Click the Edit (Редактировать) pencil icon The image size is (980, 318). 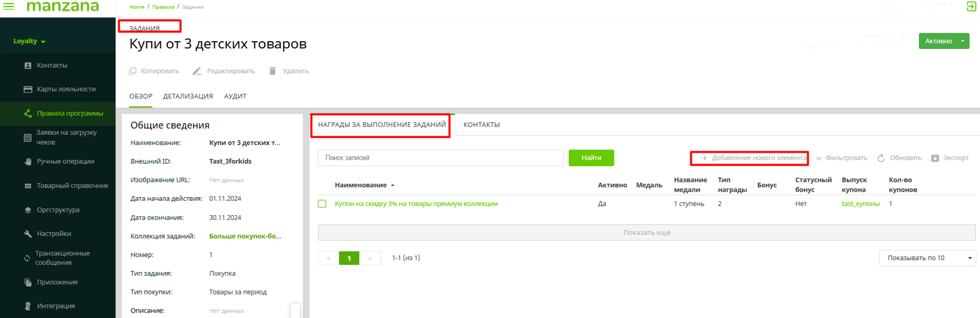click(x=197, y=71)
